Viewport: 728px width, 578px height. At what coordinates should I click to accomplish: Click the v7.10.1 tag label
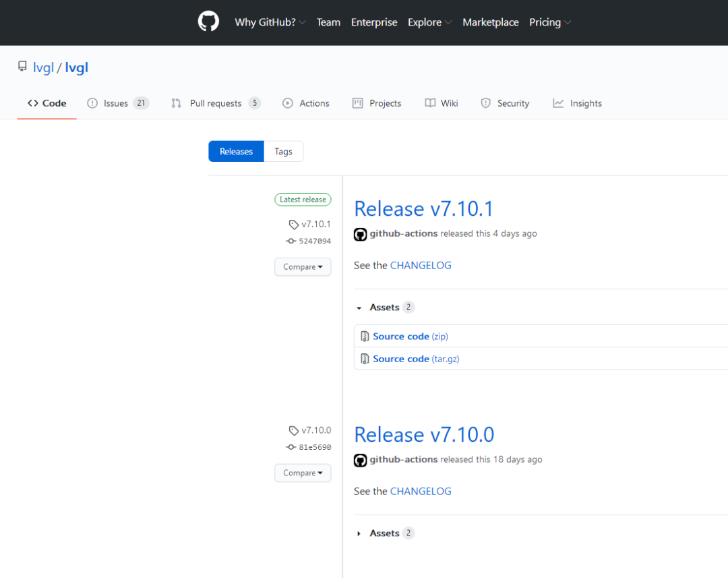(316, 225)
